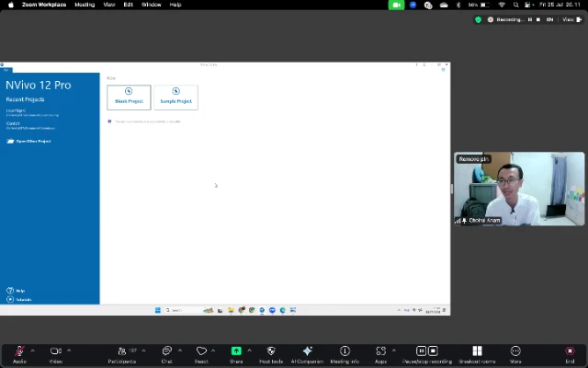Open File Explorer in shared taskbar
Viewport: 588px width, 368px height.
[231, 310]
